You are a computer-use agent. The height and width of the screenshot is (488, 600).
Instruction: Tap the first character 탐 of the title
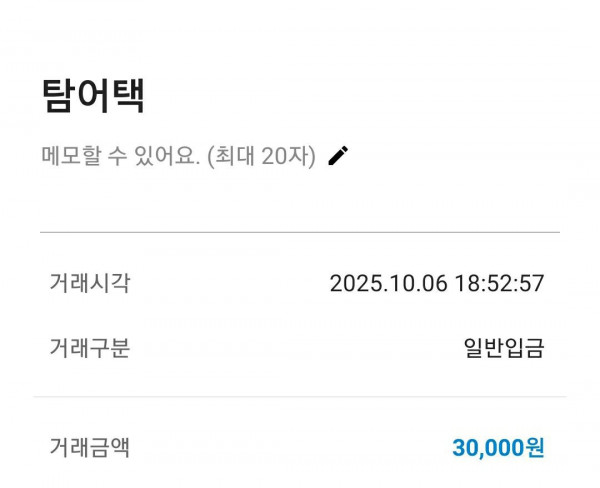pyautogui.click(x=59, y=96)
